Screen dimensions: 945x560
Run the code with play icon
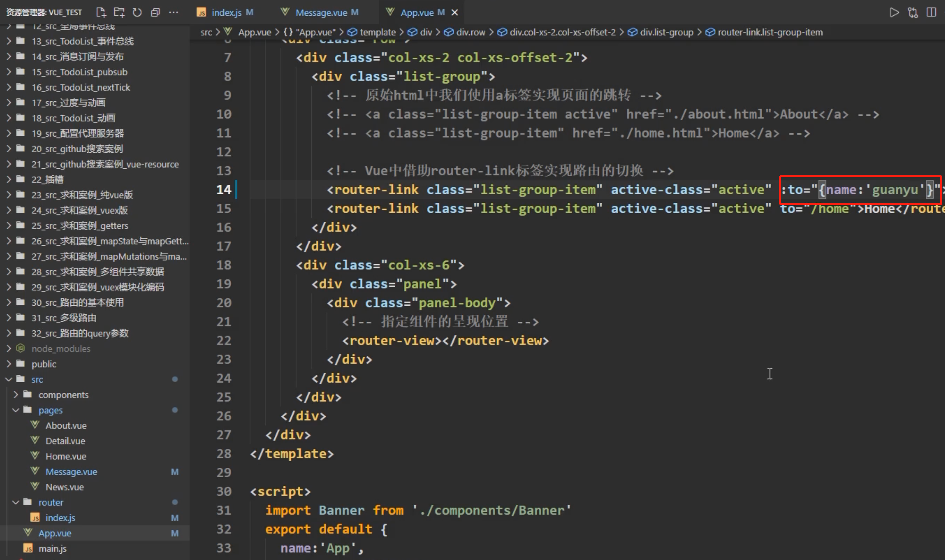tap(894, 12)
